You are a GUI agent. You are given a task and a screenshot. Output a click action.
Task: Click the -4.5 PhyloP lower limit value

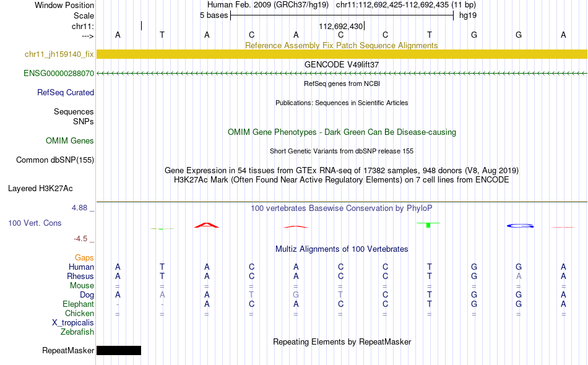(x=80, y=239)
